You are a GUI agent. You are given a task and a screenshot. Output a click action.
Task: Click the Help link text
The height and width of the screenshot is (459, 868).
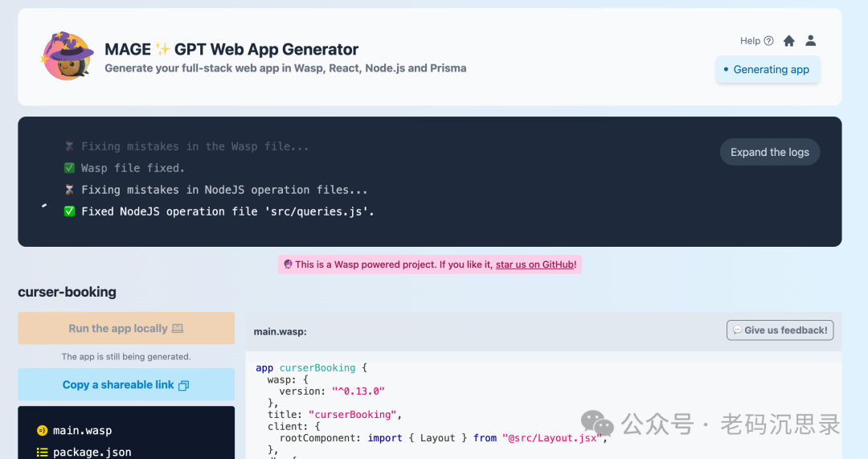[x=750, y=41]
